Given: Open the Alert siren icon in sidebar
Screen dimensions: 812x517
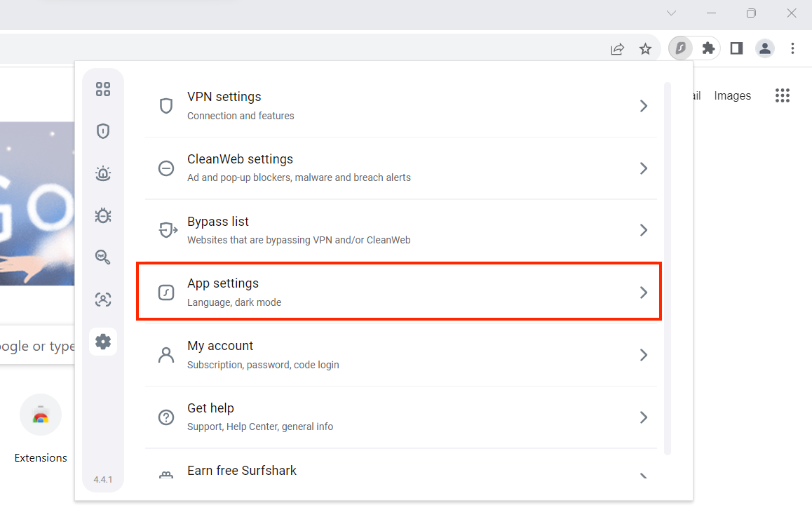Looking at the screenshot, I should point(103,173).
